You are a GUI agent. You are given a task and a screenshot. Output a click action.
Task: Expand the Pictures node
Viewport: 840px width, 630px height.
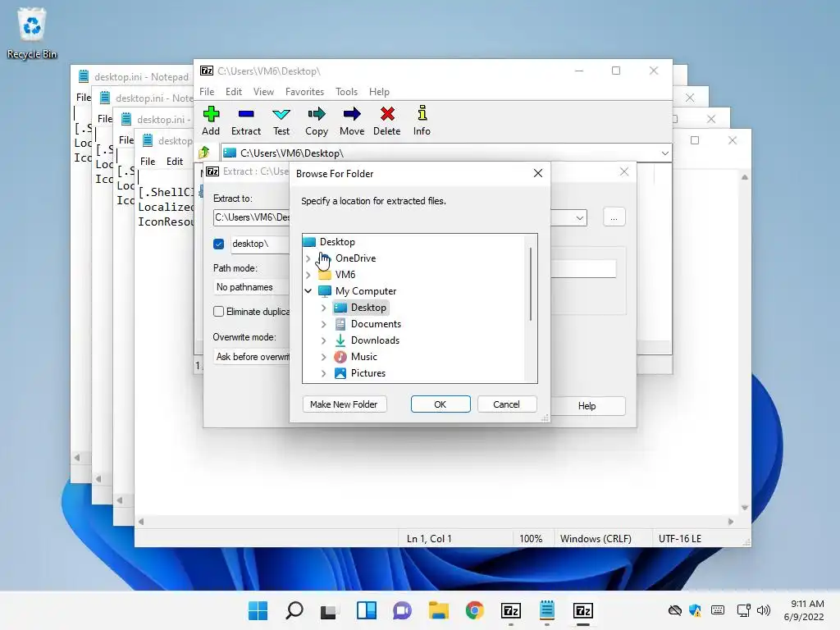click(323, 373)
